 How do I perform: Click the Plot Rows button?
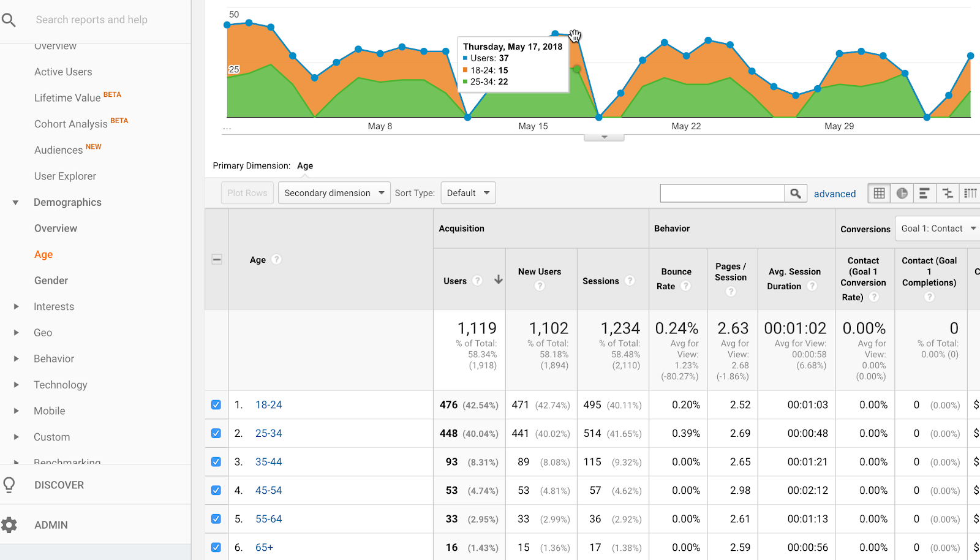click(247, 193)
